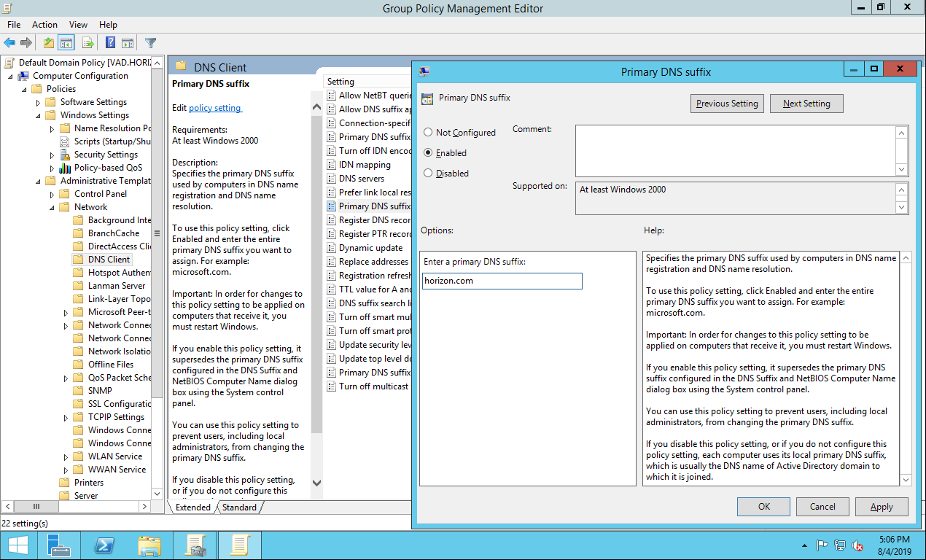Image resolution: width=926 pixels, height=560 pixels.
Task: Select the Enabled radio button
Action: 428,153
